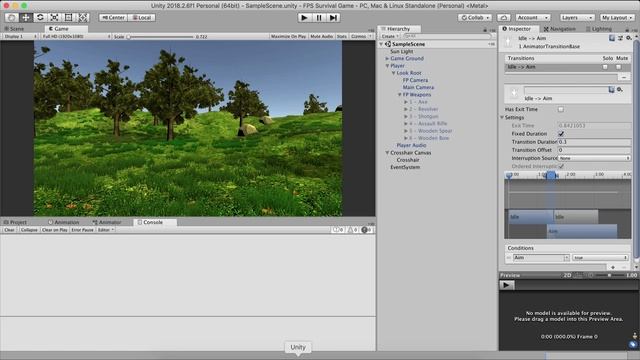Show error messages counter in Console
Viewport: 640px width, 360px height.
click(367, 230)
